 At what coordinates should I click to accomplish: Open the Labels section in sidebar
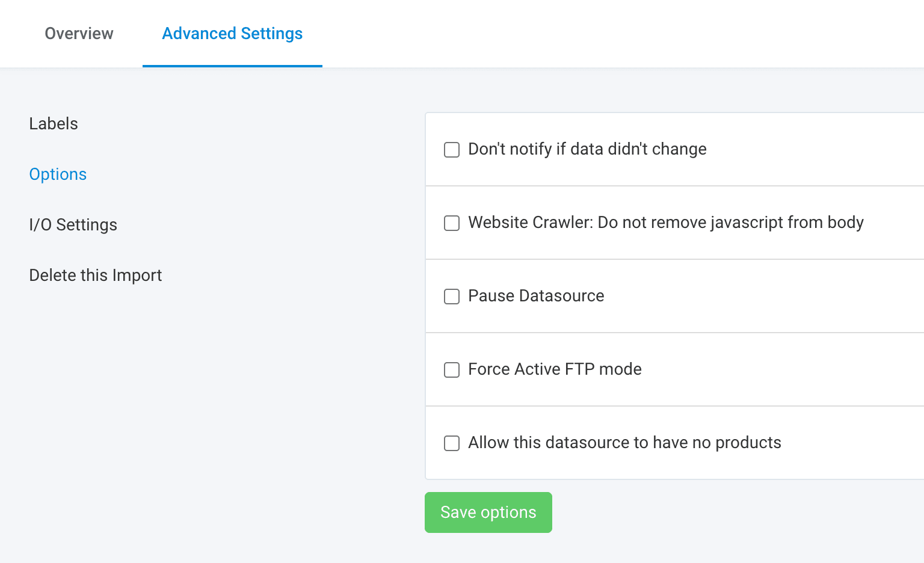(x=54, y=124)
